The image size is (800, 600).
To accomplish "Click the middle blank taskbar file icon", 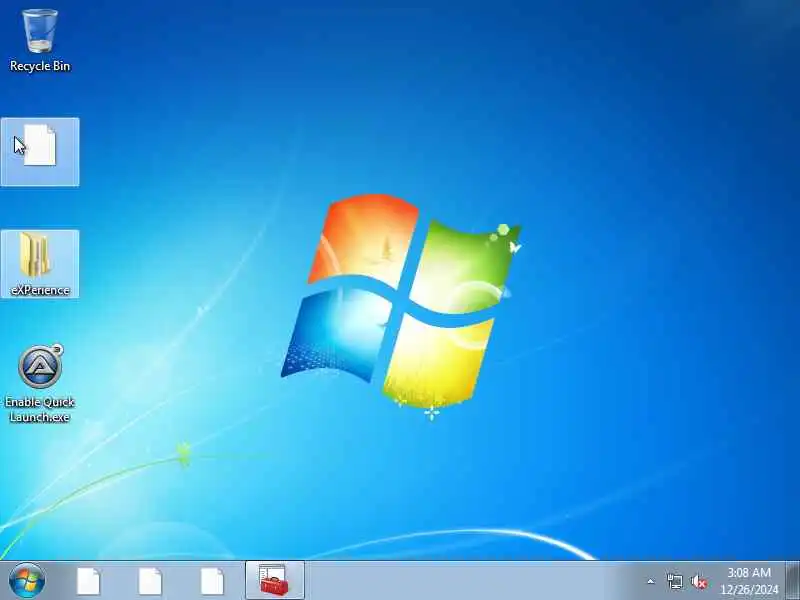I will point(150,581).
